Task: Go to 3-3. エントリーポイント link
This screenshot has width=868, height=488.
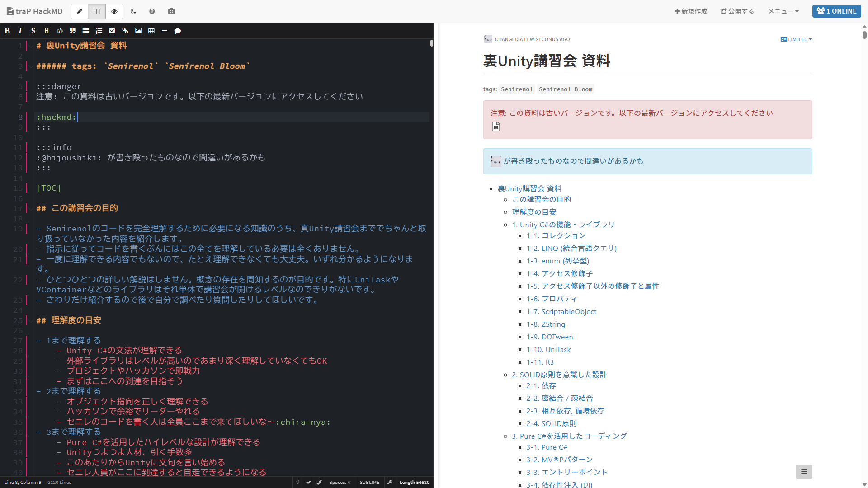Action: coord(567,472)
